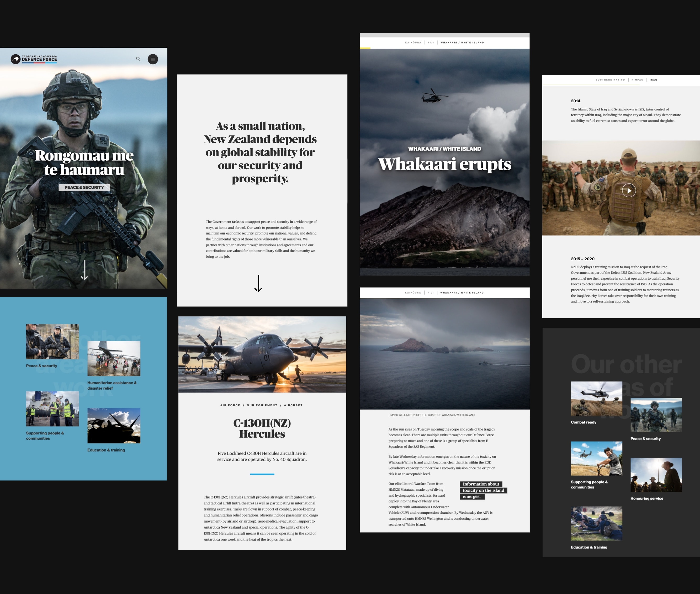Click the Peace & Security tag button
This screenshot has height=594, width=700.
tap(84, 187)
